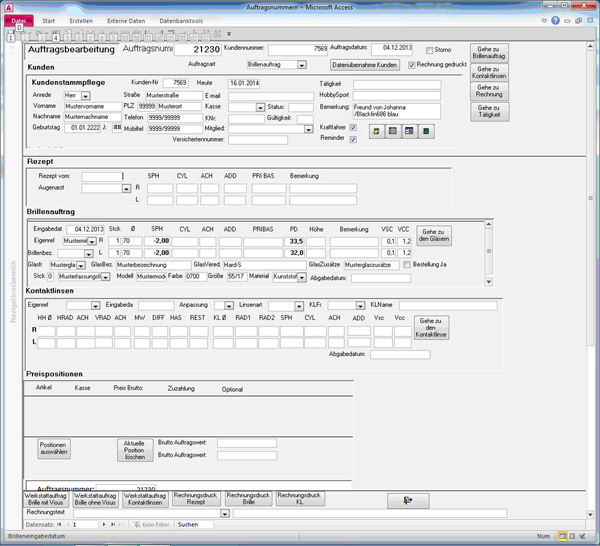Image resolution: width=600 pixels, height=546 pixels.
Task: Click Gehe zu Rechnung button
Action: 489,91
